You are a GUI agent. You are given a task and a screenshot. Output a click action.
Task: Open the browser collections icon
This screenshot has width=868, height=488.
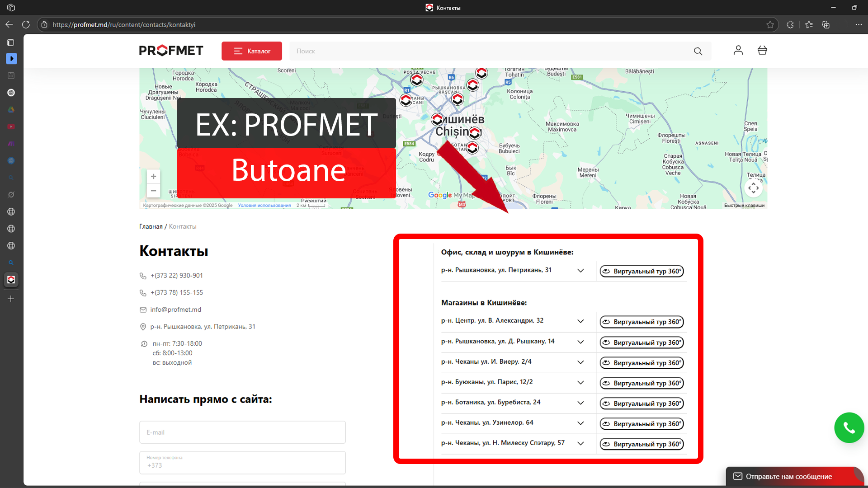click(x=826, y=24)
